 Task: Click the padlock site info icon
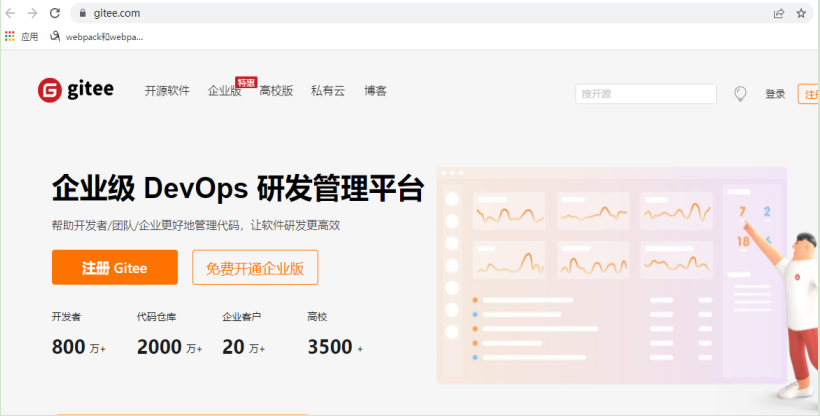point(82,14)
